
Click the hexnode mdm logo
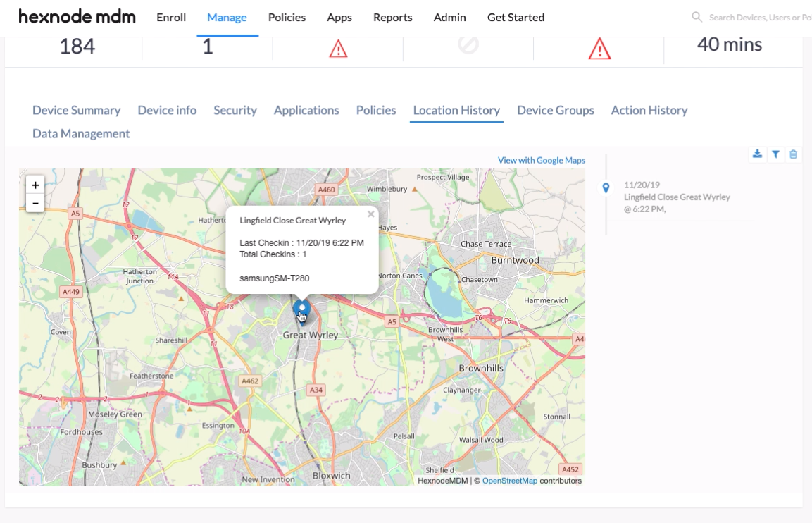pos(77,17)
